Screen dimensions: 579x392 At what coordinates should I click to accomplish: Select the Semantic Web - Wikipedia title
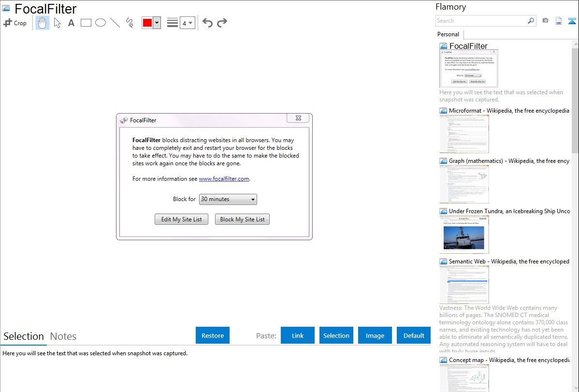click(509, 261)
